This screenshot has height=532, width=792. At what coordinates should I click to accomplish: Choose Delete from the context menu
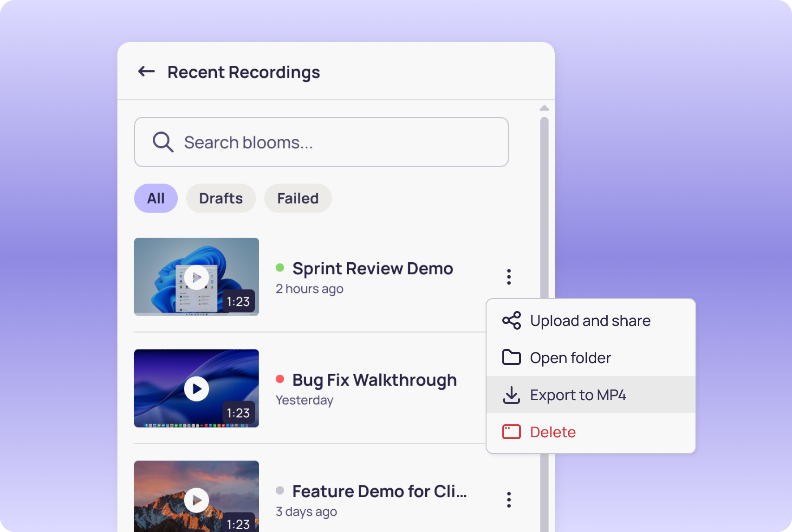click(552, 432)
